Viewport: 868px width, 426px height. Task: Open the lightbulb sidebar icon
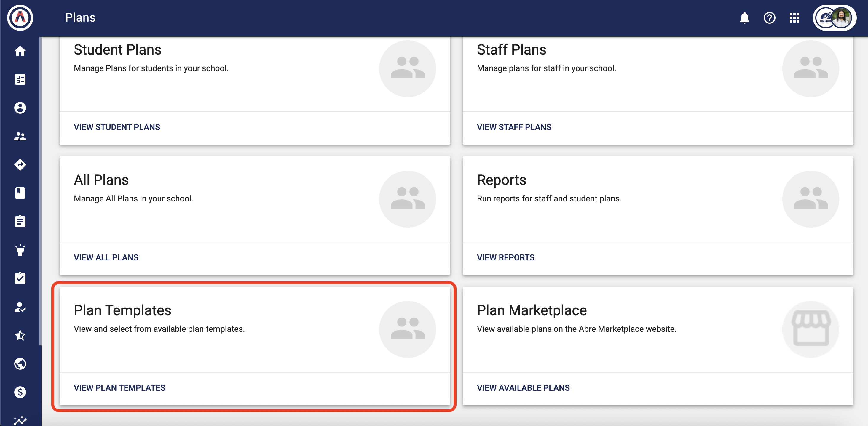(x=20, y=250)
